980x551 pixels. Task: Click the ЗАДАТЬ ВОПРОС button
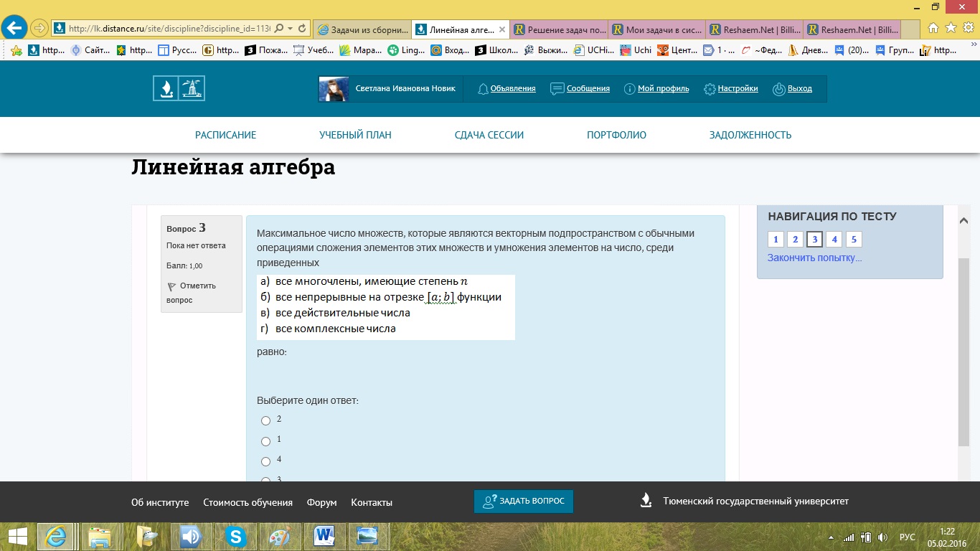(524, 501)
